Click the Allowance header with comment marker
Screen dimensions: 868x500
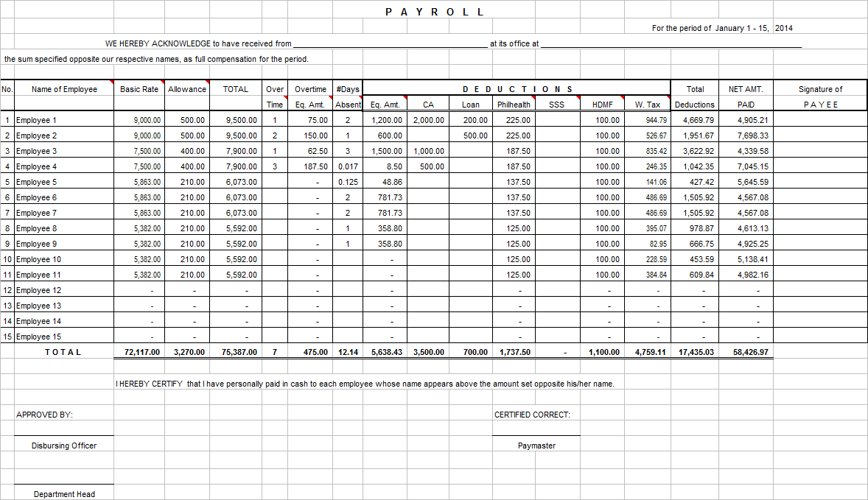[187, 89]
